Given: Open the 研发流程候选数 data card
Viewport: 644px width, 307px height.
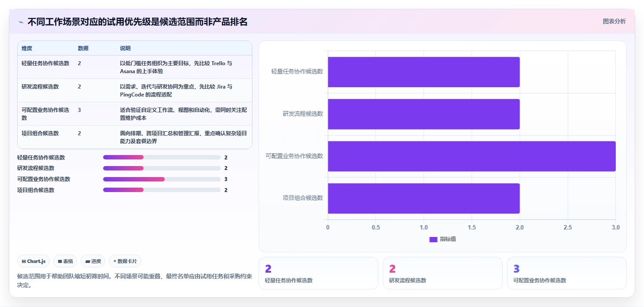Looking at the screenshot, I should (442, 273).
